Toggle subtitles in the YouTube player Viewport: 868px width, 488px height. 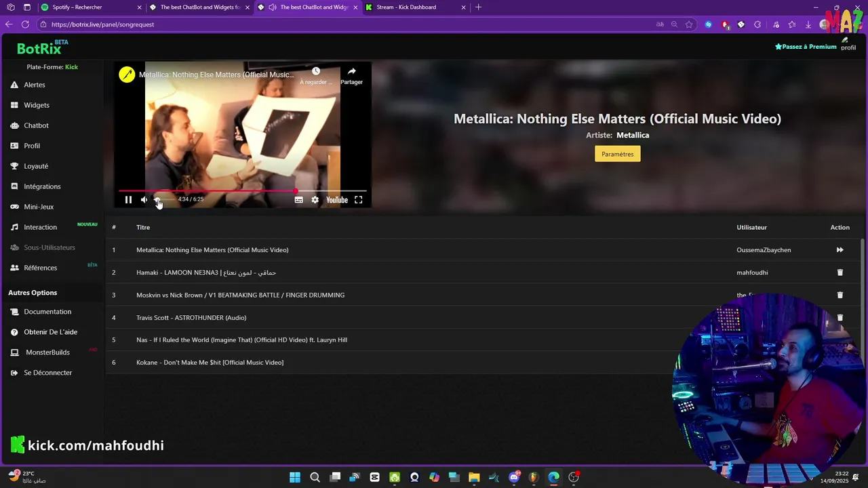coord(298,200)
